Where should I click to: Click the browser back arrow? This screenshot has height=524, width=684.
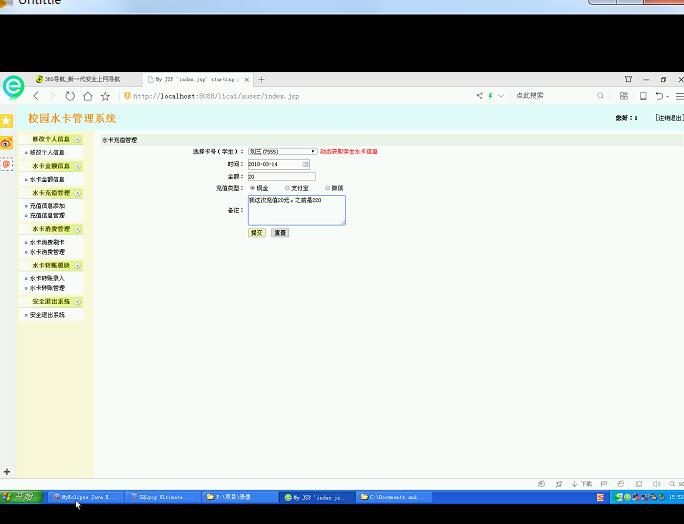(x=36, y=96)
